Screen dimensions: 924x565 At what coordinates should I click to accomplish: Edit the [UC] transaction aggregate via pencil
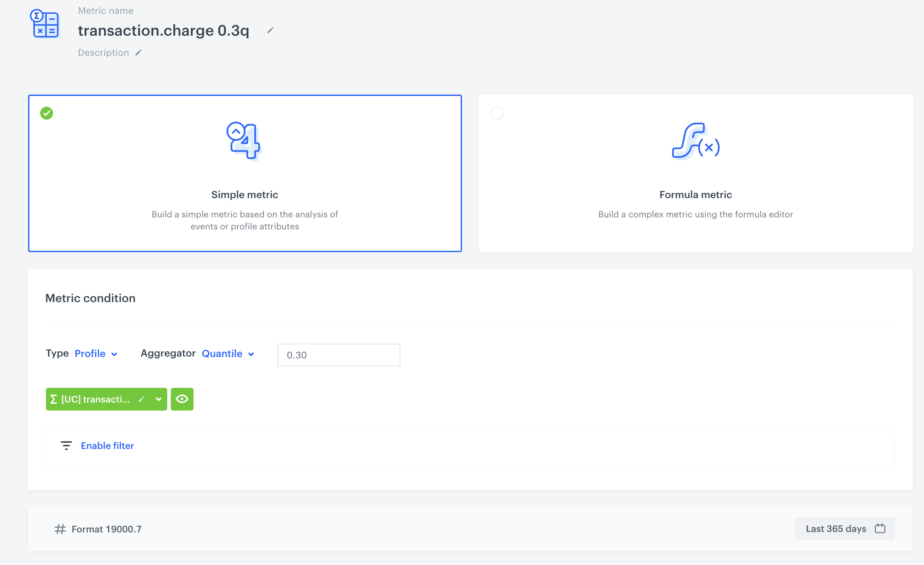pyautogui.click(x=141, y=399)
